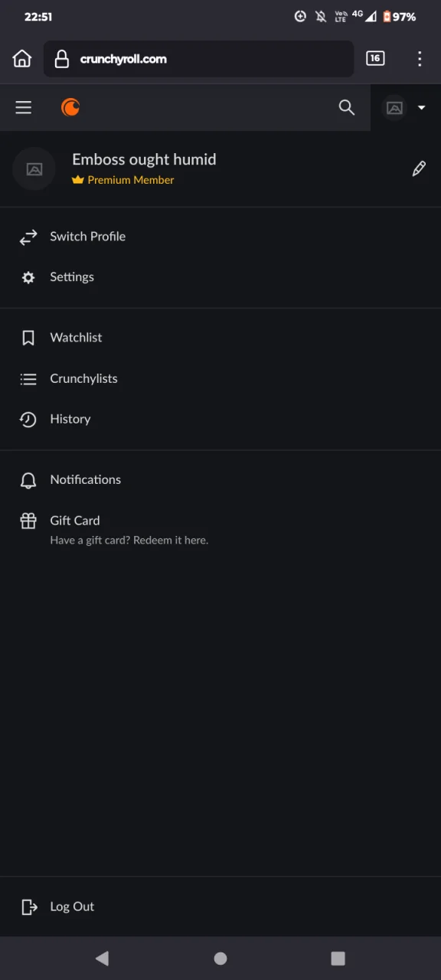Viewport: 441px width, 980px height.
Task: Edit profile with the pencil icon
Action: 419,169
